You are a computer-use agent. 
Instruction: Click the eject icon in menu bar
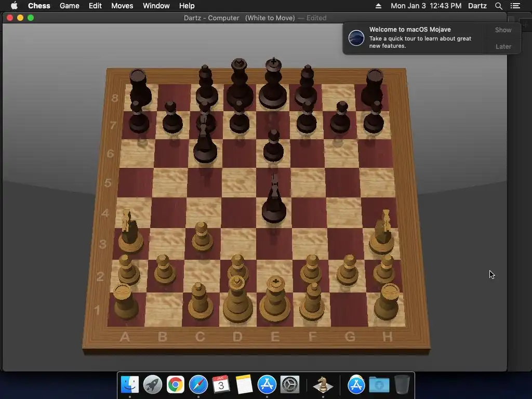tap(378, 6)
